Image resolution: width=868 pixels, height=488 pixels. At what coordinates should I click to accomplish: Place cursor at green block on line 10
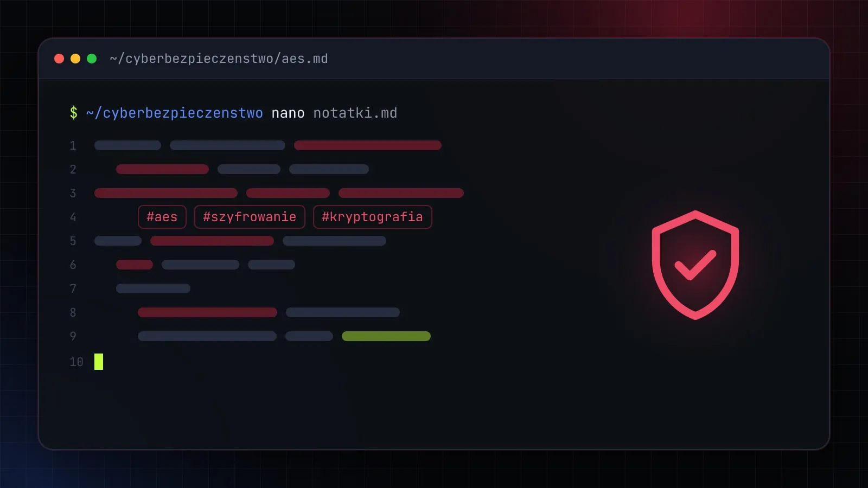(99, 362)
